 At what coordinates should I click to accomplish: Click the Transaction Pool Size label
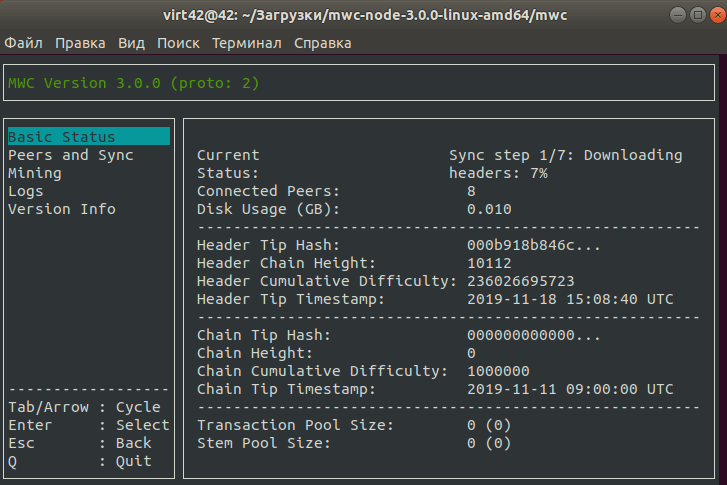295,425
